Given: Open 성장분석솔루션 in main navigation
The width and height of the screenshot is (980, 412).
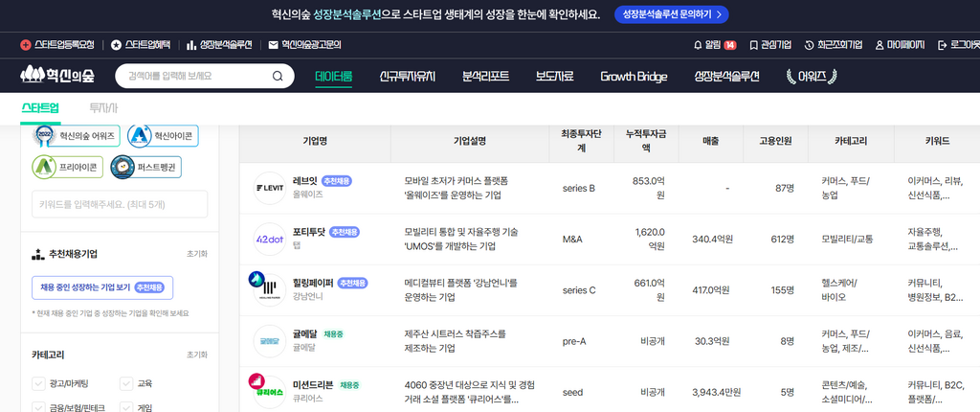Looking at the screenshot, I should 727,77.
